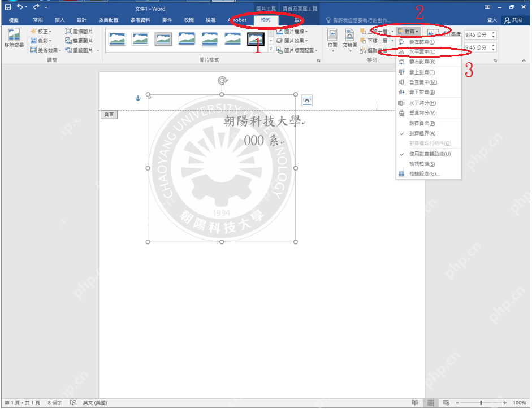The height and width of the screenshot is (409, 532).
Task: Choose 垂直置中(M) align middle
Action: [429, 82]
